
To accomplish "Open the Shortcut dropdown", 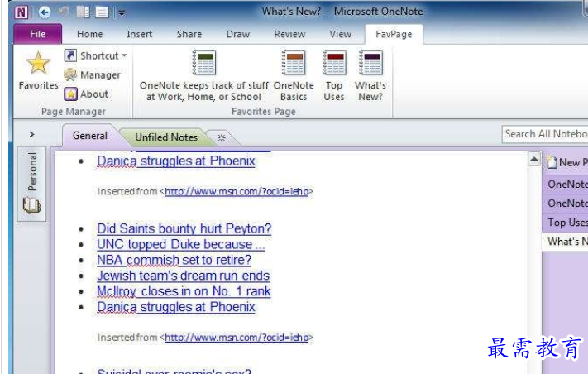I will [x=95, y=56].
